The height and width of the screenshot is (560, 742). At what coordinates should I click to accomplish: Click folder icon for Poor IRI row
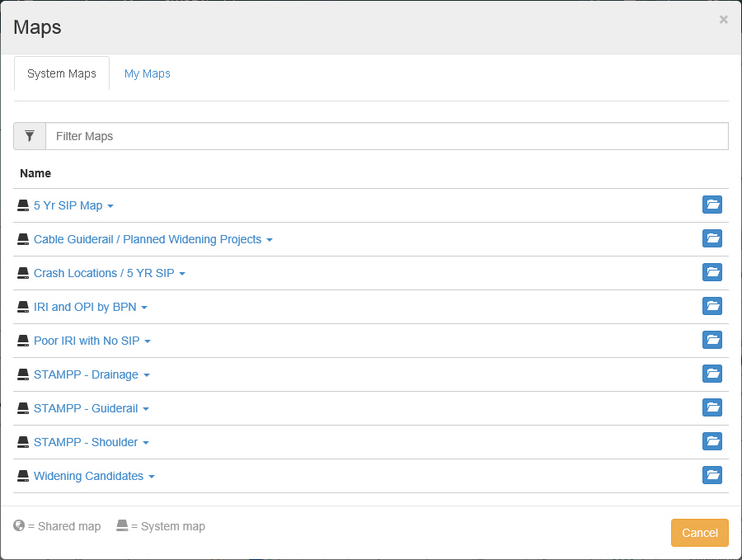pyautogui.click(x=712, y=340)
